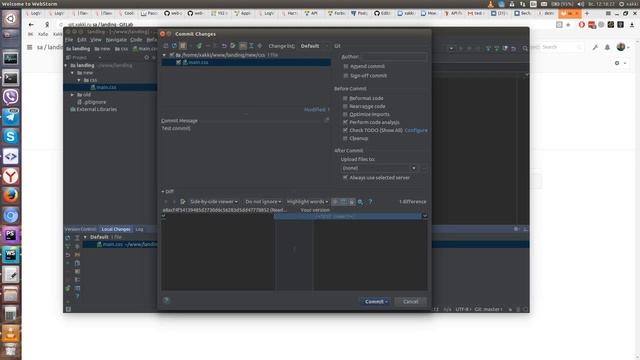Launch Yandex browser from the dock
This screenshot has width=640, height=360.
pyautogui.click(x=11, y=176)
